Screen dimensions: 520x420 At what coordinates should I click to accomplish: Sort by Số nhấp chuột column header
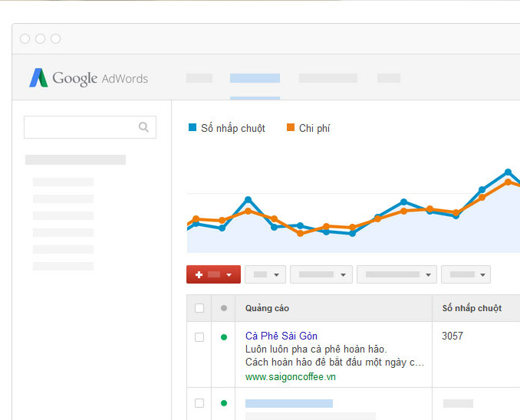tap(472, 308)
